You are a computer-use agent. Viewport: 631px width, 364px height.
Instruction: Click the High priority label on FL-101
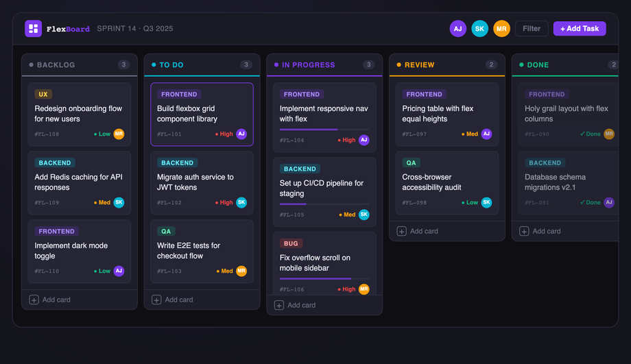point(224,134)
